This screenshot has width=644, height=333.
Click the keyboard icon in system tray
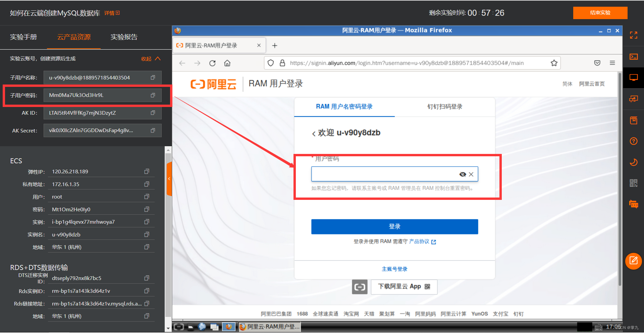pyautogui.click(x=598, y=327)
